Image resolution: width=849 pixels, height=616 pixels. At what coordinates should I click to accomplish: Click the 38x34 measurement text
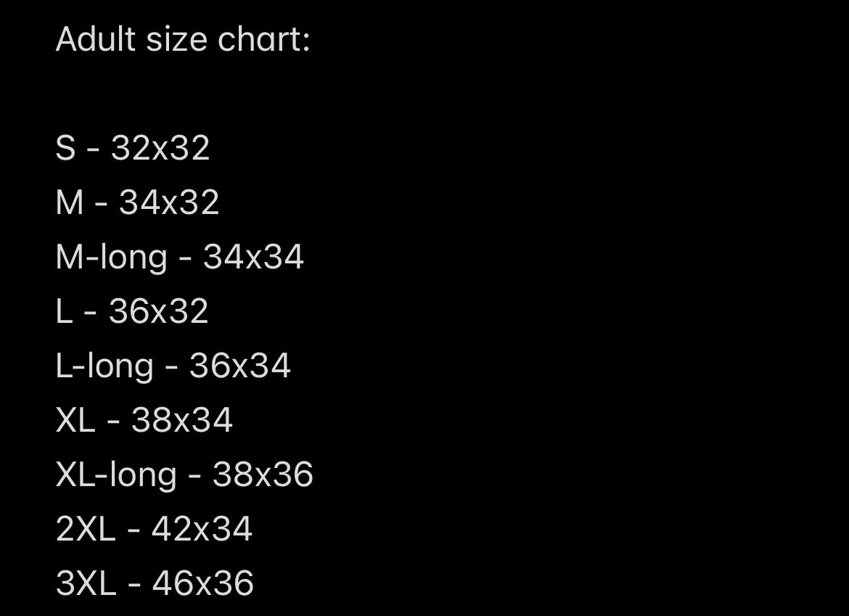(182, 420)
